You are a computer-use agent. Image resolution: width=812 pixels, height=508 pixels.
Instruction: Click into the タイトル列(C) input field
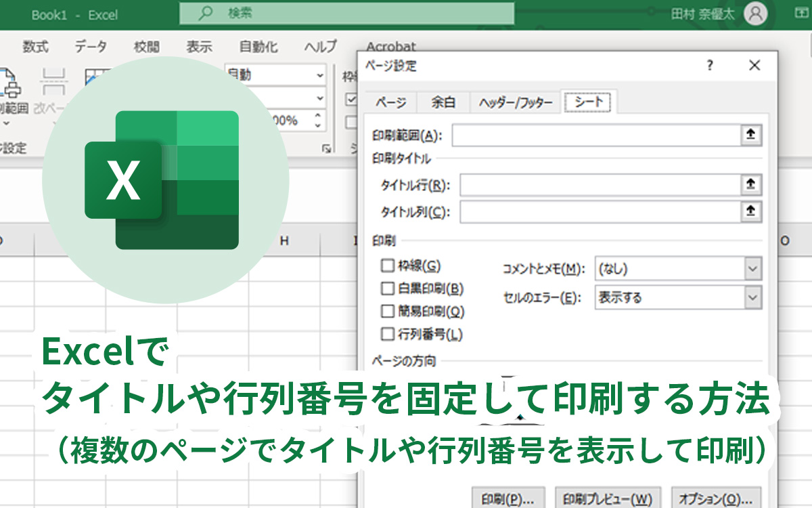pyautogui.click(x=601, y=211)
